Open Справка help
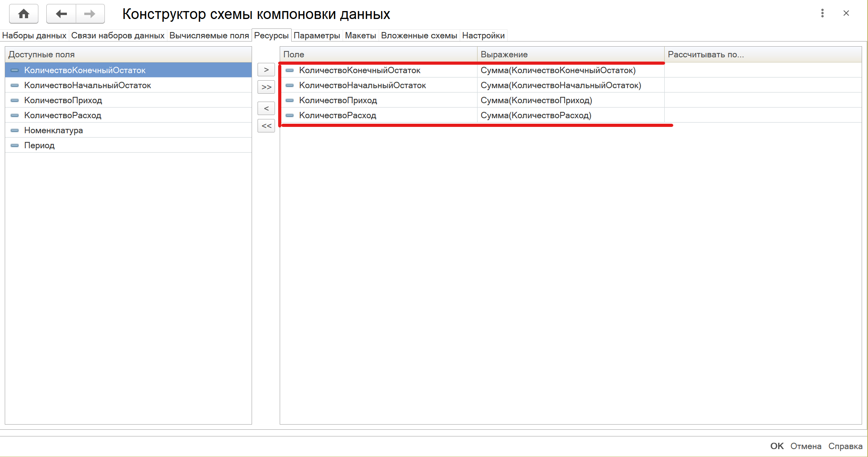This screenshot has width=868, height=457. pyautogui.click(x=845, y=446)
